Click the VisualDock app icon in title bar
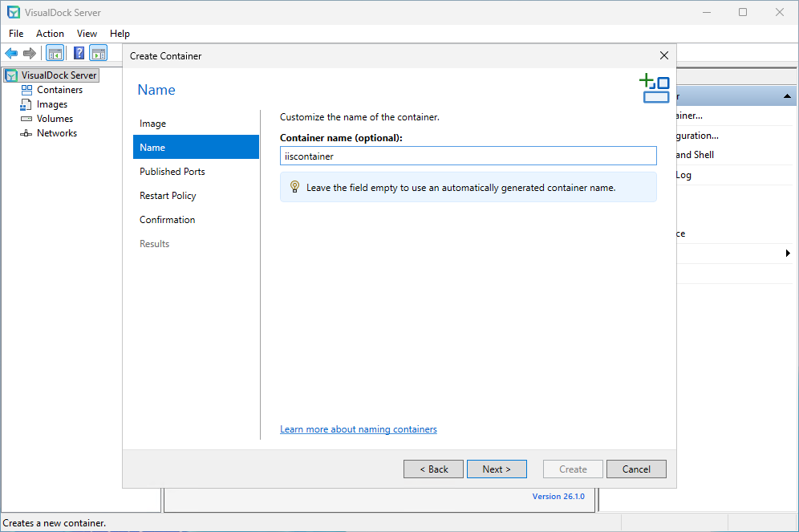Image resolution: width=799 pixels, height=532 pixels. tap(14, 12)
